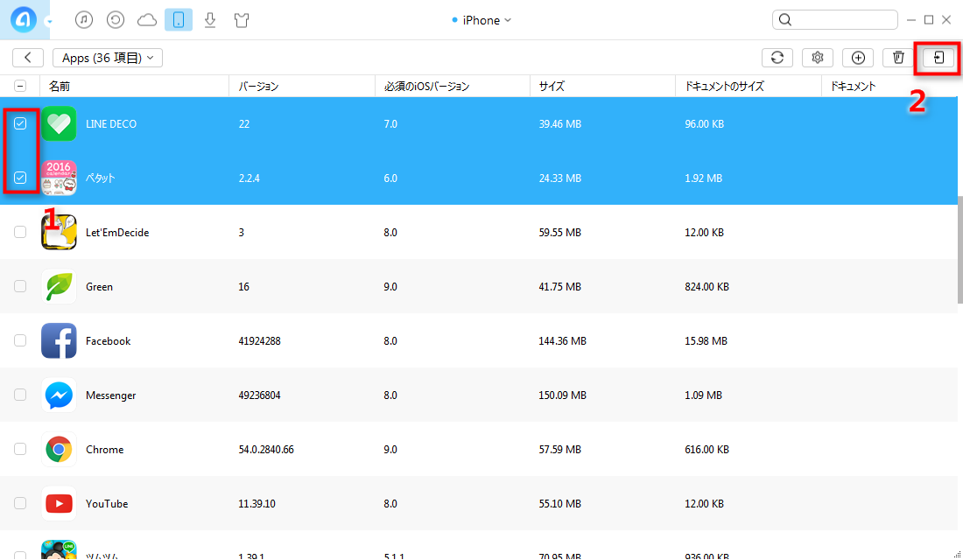Expand the arrow beside the AnyTrans logo
963x560 pixels.
tap(49, 22)
